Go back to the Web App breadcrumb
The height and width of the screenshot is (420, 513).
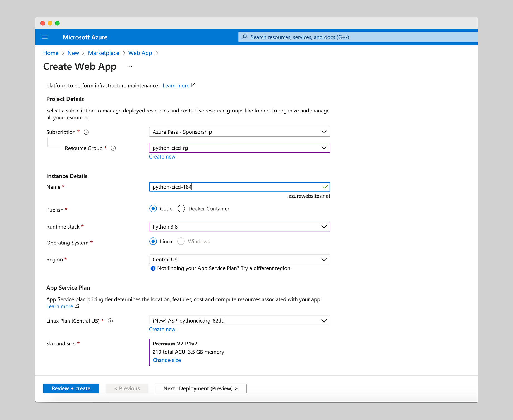(140, 53)
